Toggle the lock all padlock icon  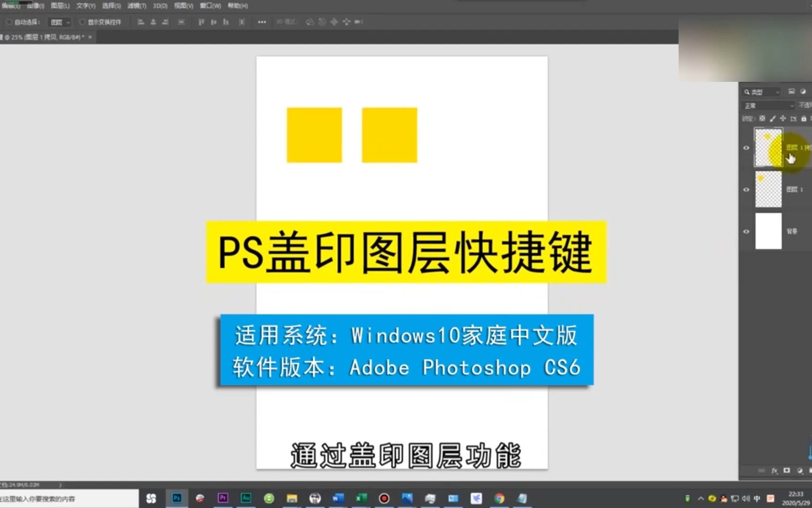(x=804, y=119)
